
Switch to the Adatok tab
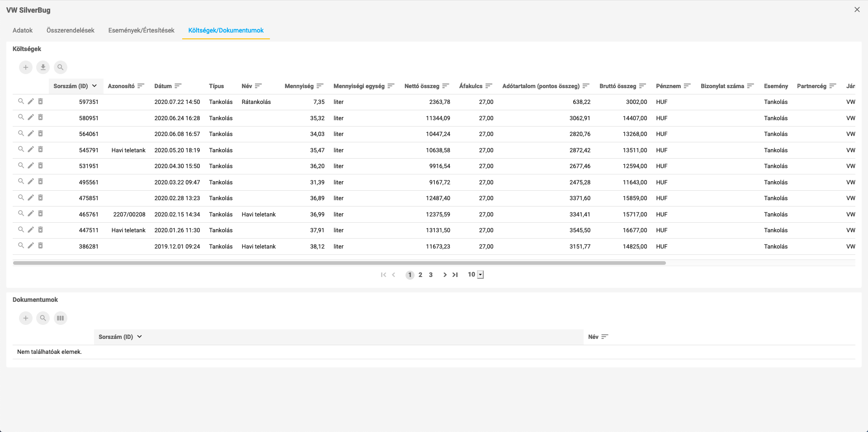coord(23,30)
